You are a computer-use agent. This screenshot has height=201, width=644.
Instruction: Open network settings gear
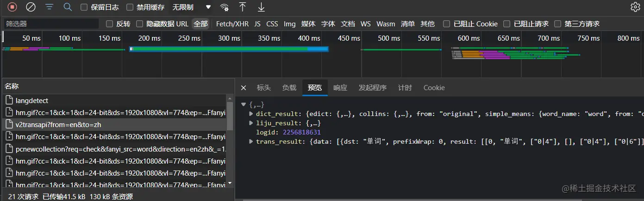tap(635, 7)
